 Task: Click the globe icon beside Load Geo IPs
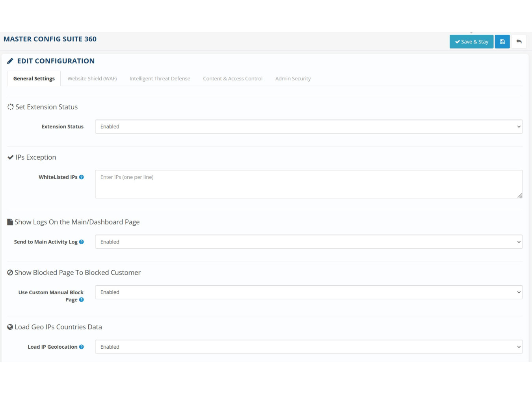(10, 327)
